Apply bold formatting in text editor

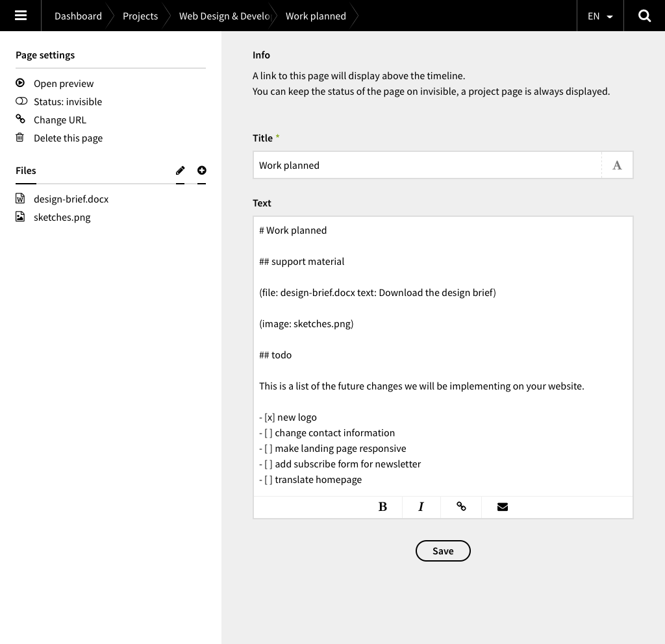[x=383, y=506]
